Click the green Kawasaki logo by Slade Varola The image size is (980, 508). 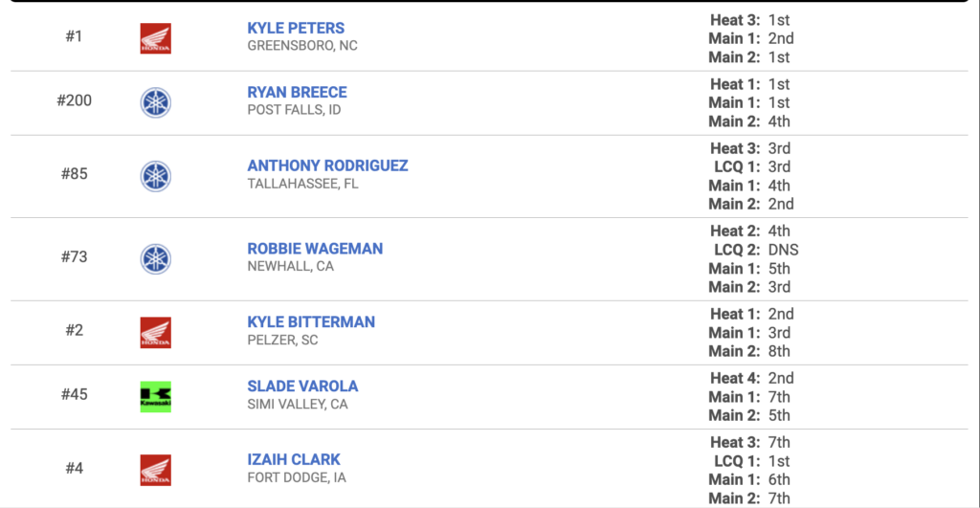tap(156, 397)
